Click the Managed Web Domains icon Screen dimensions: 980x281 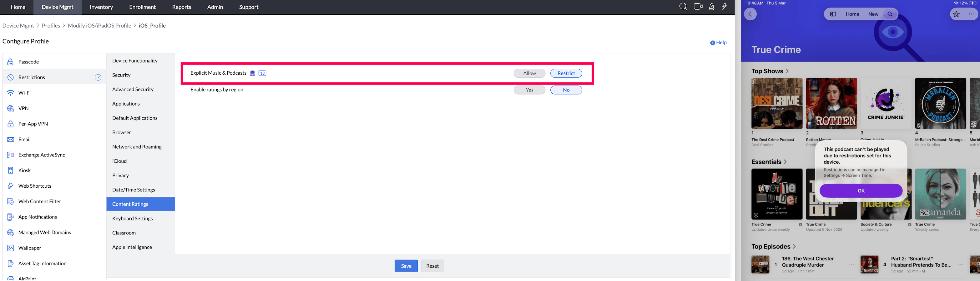tap(11, 233)
